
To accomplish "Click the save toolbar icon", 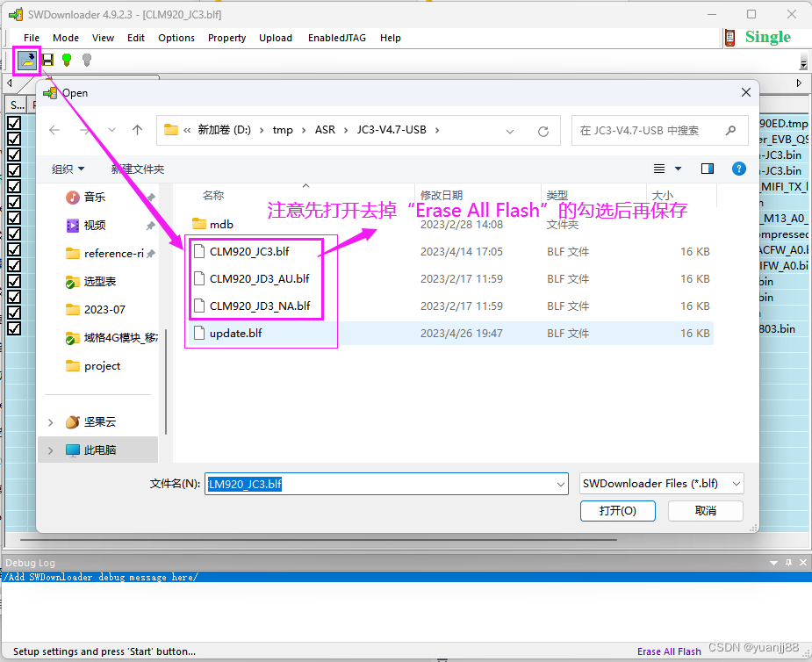I will point(47,60).
